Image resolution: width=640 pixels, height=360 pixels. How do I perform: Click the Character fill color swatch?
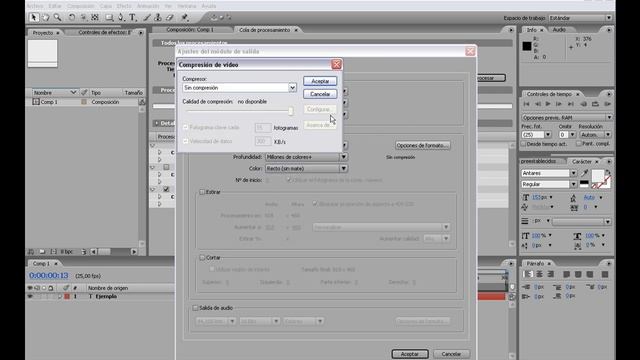(598, 176)
